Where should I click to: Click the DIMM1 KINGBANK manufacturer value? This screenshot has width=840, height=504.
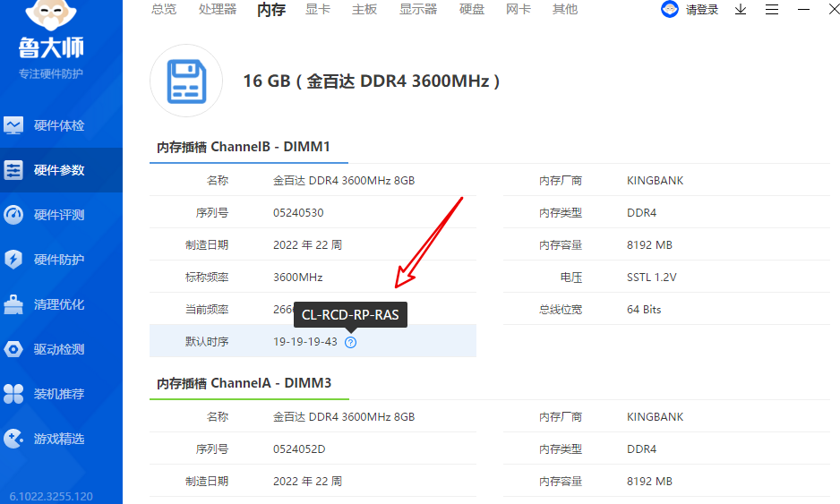pyautogui.click(x=655, y=181)
